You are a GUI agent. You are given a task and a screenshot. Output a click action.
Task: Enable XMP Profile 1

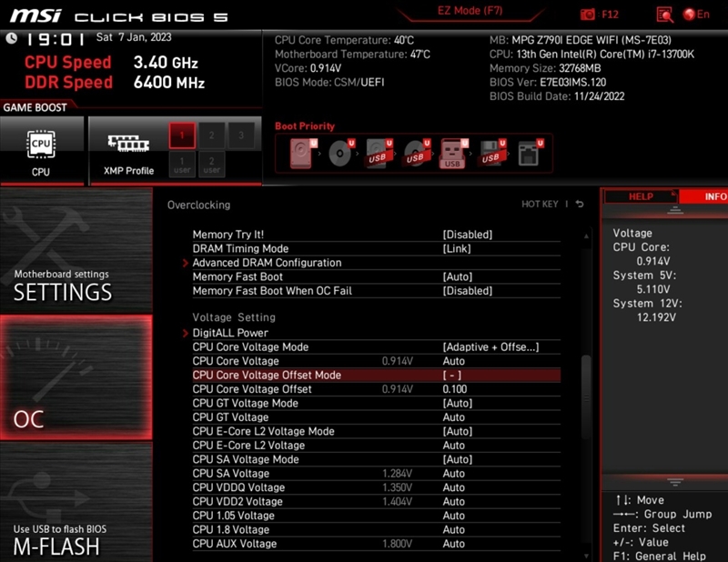[182, 135]
